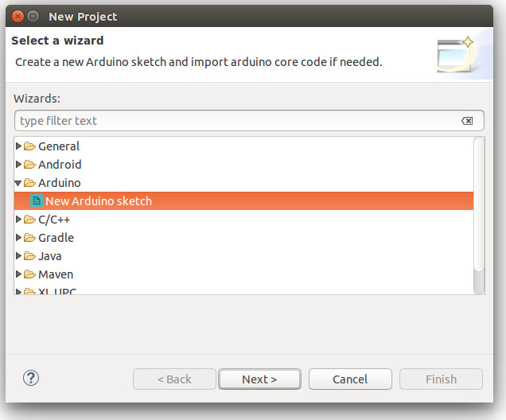Select the New Arduino sketch wizard
Image resolution: width=506 pixels, height=420 pixels.
(243, 201)
